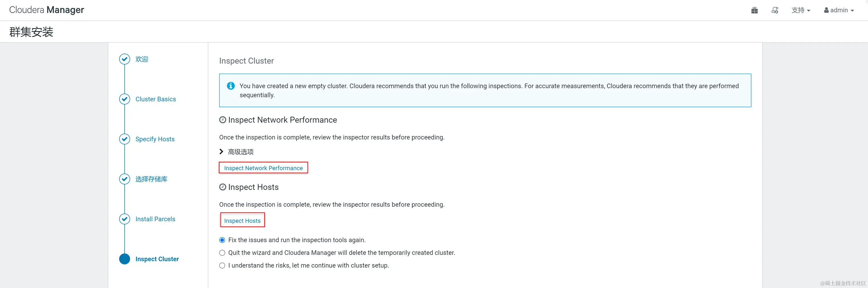868x288 pixels.
Task: Select 'Quit the wizard' radio option
Action: 222,253
